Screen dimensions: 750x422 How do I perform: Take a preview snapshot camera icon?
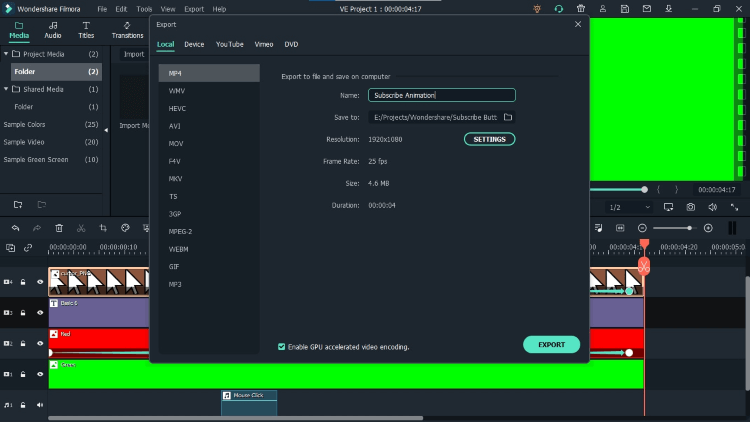(x=691, y=207)
